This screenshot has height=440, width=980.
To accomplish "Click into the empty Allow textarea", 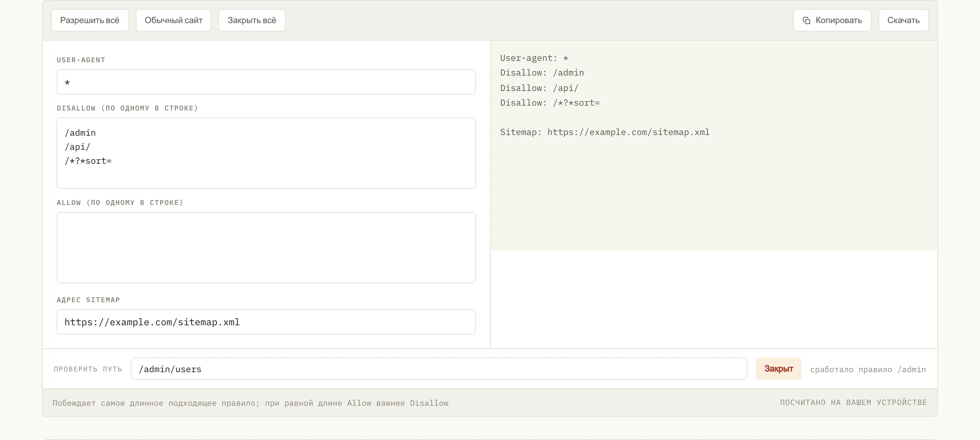I will [x=266, y=247].
